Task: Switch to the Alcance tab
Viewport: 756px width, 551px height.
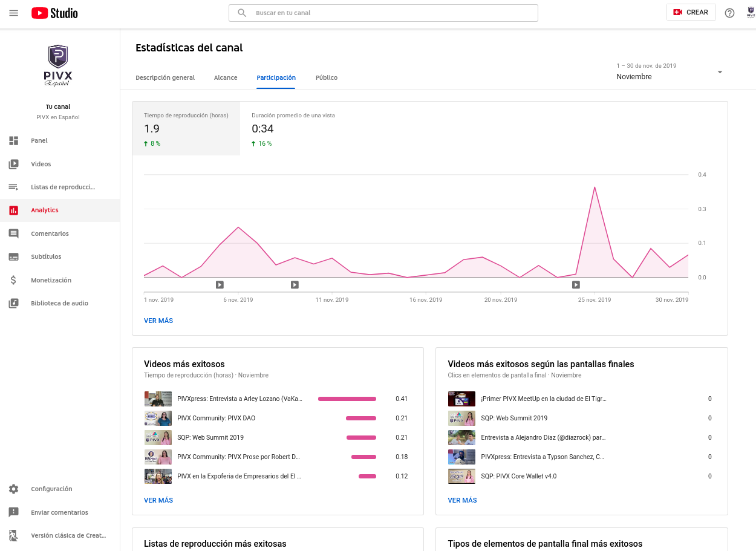Action: [226, 77]
